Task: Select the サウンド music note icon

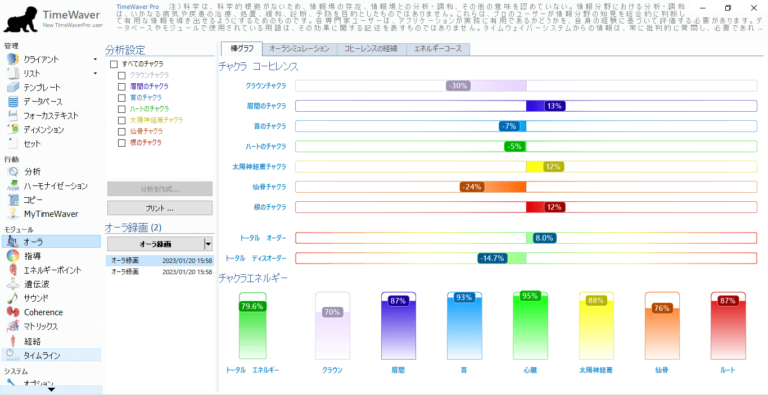Action: 13,298
